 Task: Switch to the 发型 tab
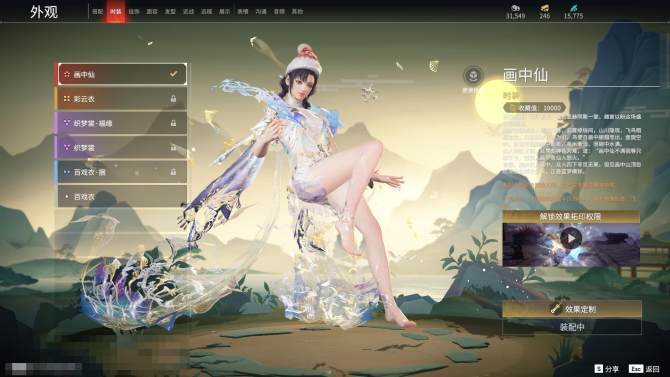point(170,12)
